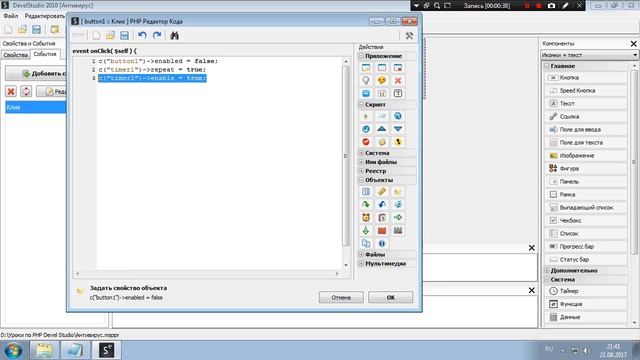Click the blue minus square action icon
The height and width of the screenshot is (360, 640).
(366, 93)
